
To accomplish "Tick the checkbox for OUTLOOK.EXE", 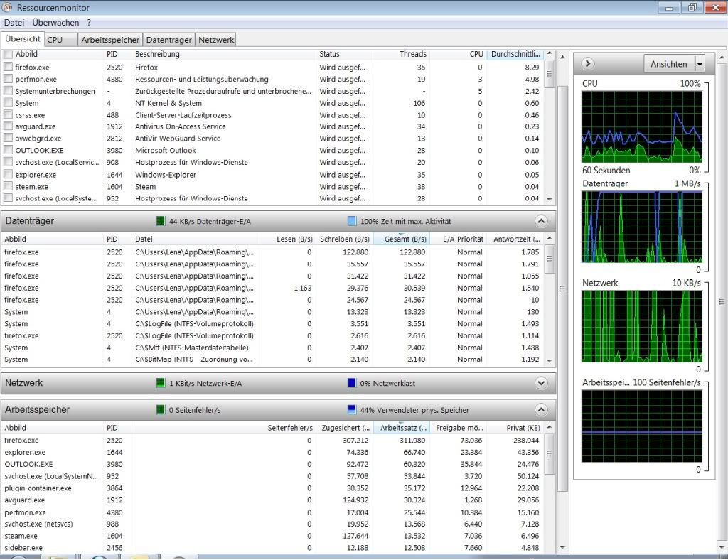I will tap(8, 150).
